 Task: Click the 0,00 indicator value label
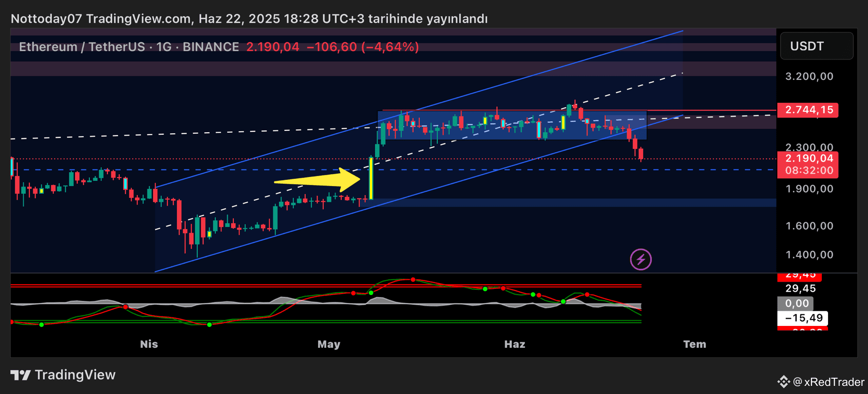click(x=795, y=303)
